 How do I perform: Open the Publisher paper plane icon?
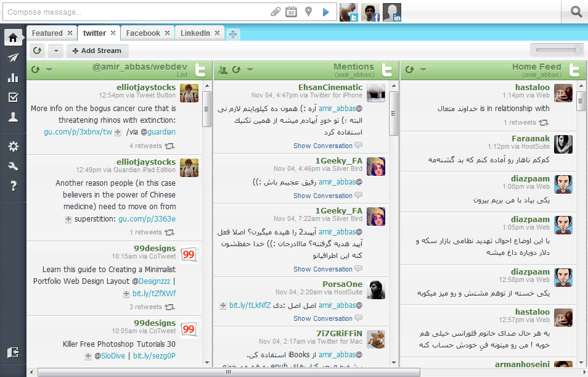[x=13, y=58]
